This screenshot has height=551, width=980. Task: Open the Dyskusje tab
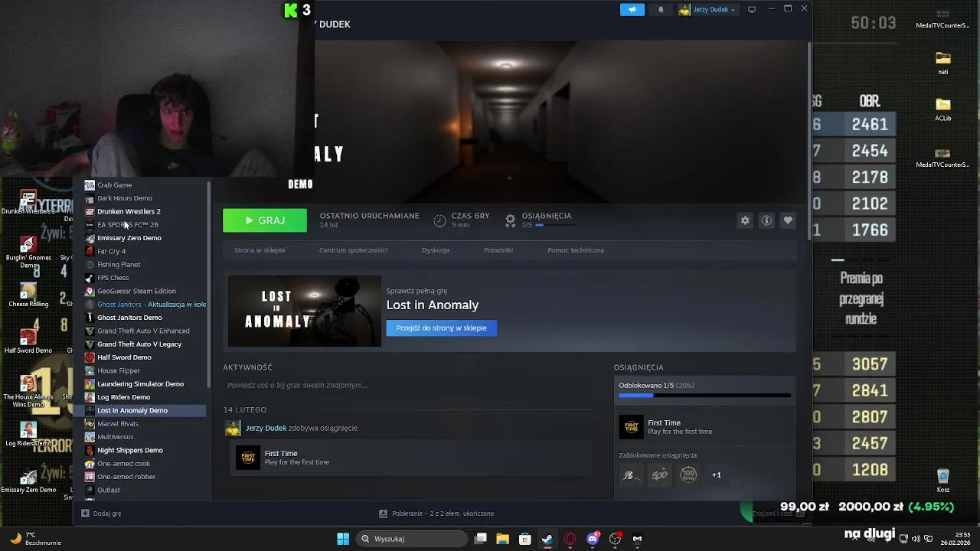tap(436, 250)
